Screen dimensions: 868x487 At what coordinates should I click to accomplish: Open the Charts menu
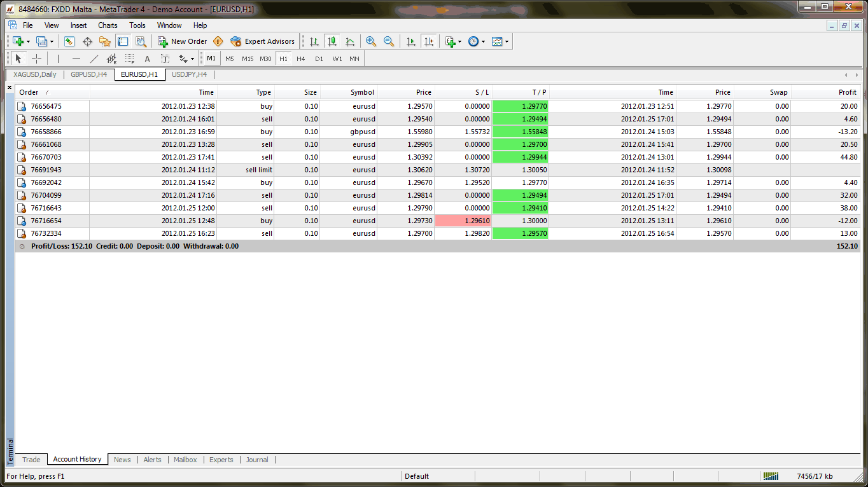(x=108, y=25)
